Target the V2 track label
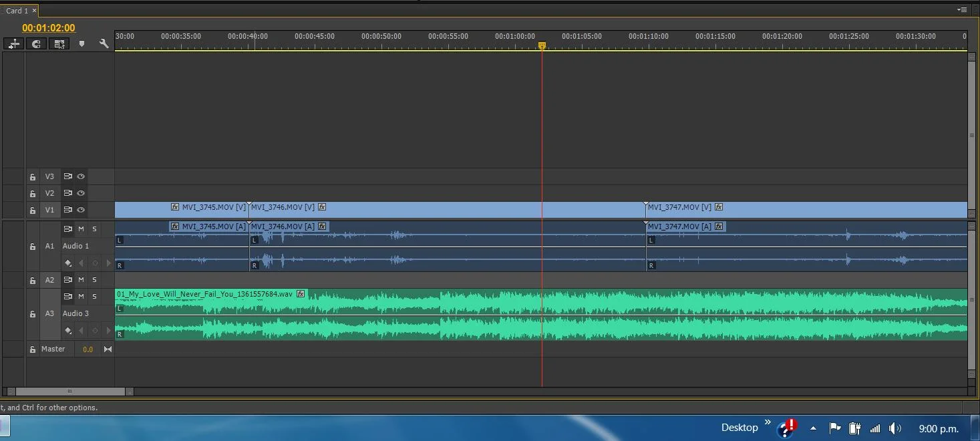Viewport: 980px width, 441px height. 49,193
